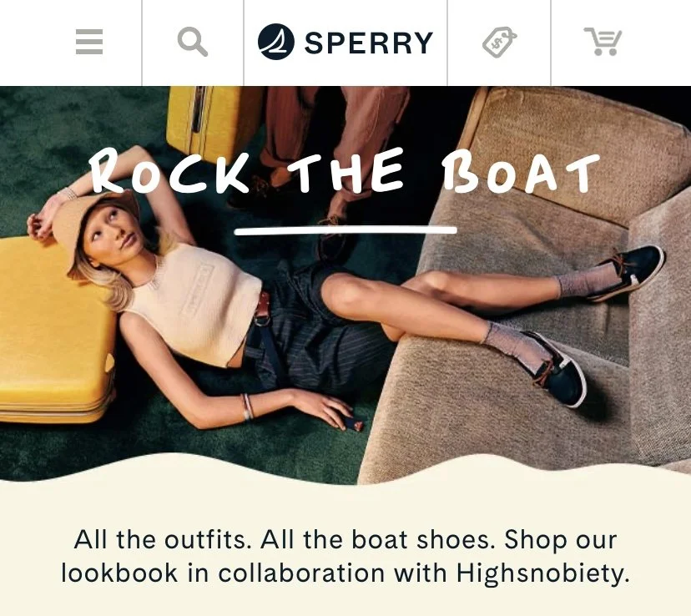691x616 pixels.
Task: View the shopping cart
Action: 603,42
